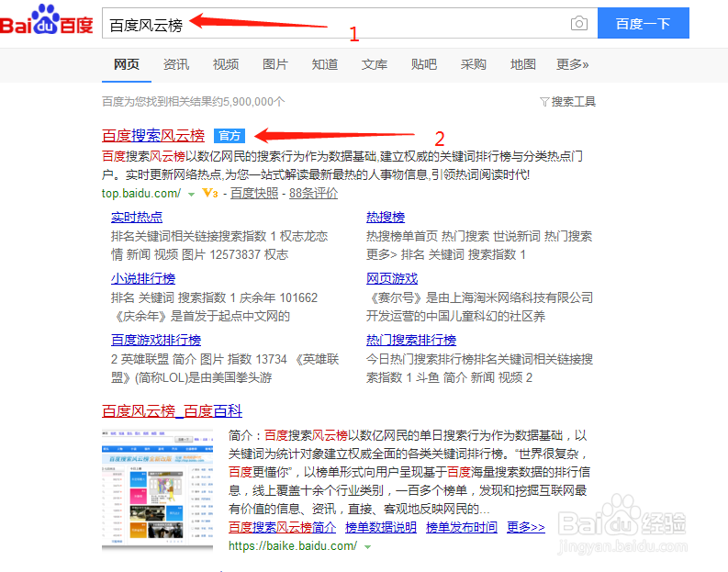Open the 百度搜索风云榜简介 link

(x=282, y=527)
